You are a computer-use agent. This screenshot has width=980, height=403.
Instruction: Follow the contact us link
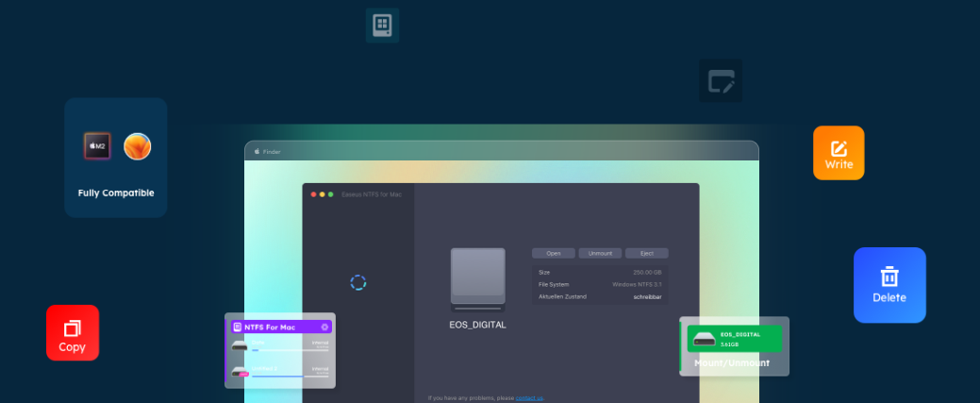(x=529, y=398)
